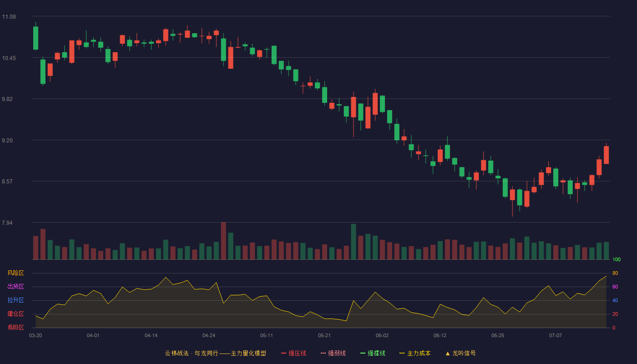Toggle the 强压线 legend entry
This screenshot has width=637, height=364.
tap(293, 353)
